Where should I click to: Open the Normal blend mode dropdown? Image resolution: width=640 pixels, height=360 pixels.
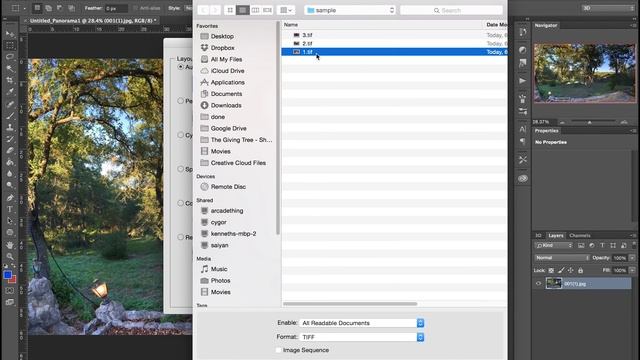[x=562, y=258]
